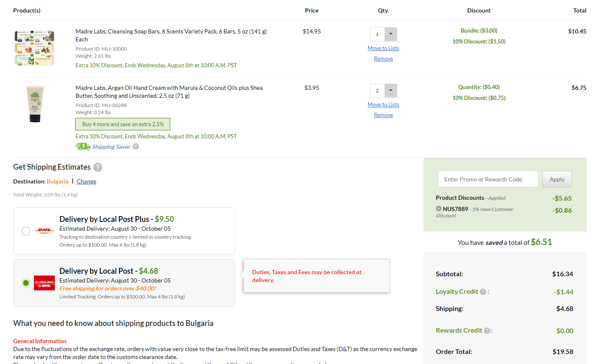Click the Get Shipping Estimates help icon
This screenshot has height=364, width=603.
(98, 167)
